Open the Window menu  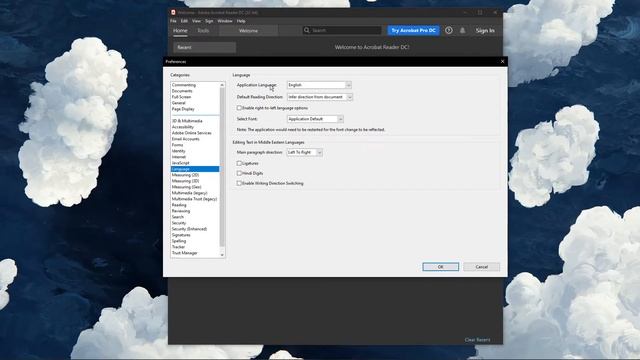pyautogui.click(x=224, y=21)
